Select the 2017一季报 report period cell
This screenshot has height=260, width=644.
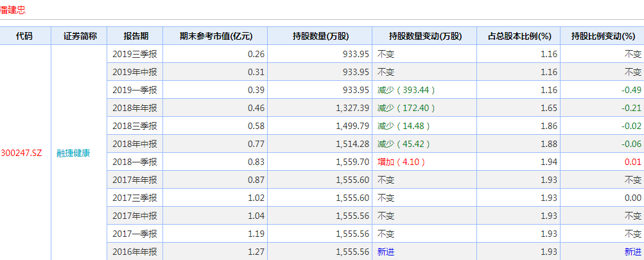click(x=135, y=234)
